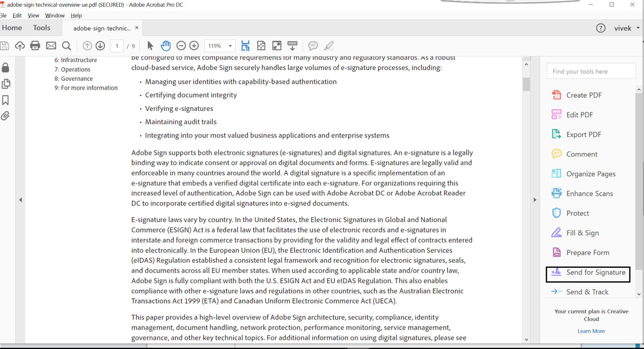Enter full screen mode icon
Screen dimensions: 644x349
[x=277, y=46]
